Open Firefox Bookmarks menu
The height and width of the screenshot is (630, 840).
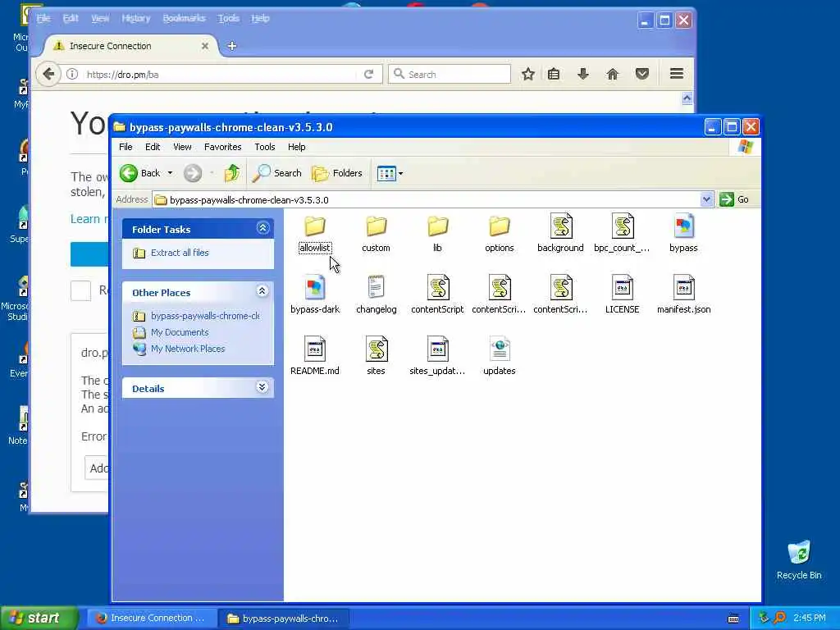point(184,18)
